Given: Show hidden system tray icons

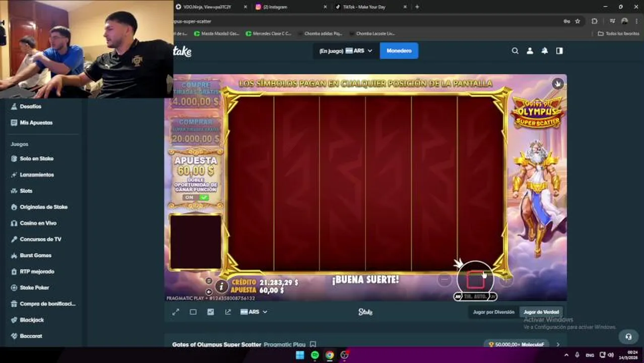Looking at the screenshot, I should pos(566,355).
